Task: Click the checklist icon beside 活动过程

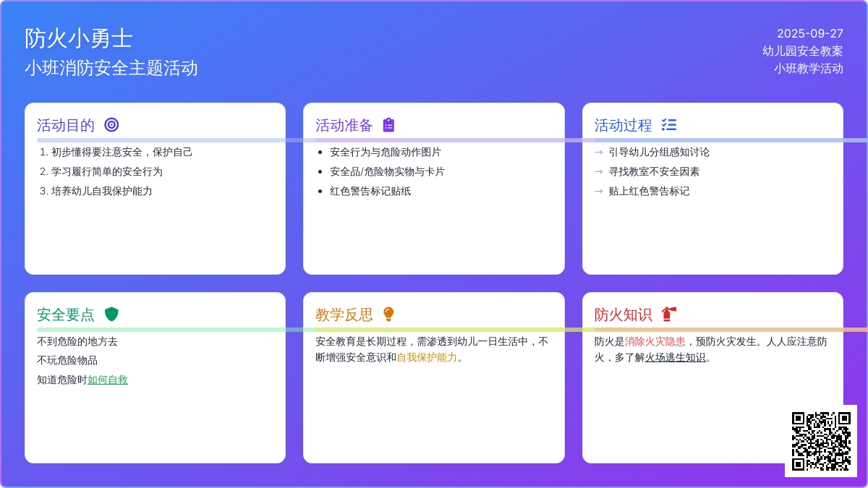Action: point(669,125)
